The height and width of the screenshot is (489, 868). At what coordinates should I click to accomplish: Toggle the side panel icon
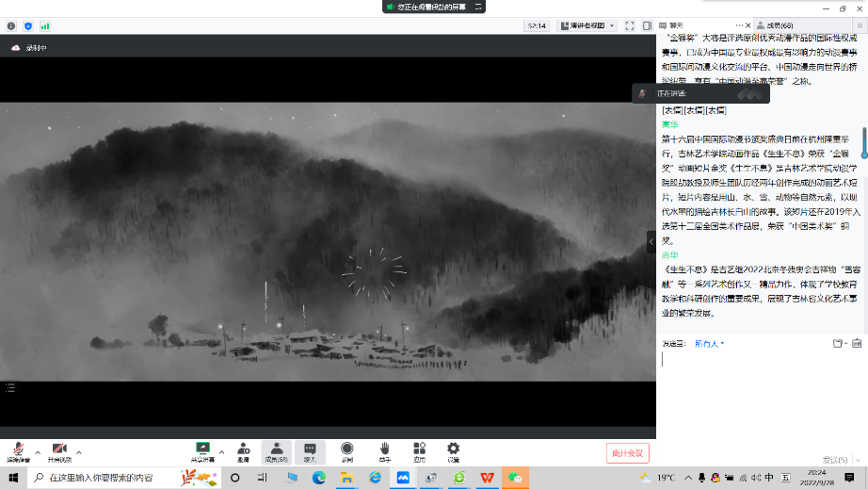coord(647,25)
